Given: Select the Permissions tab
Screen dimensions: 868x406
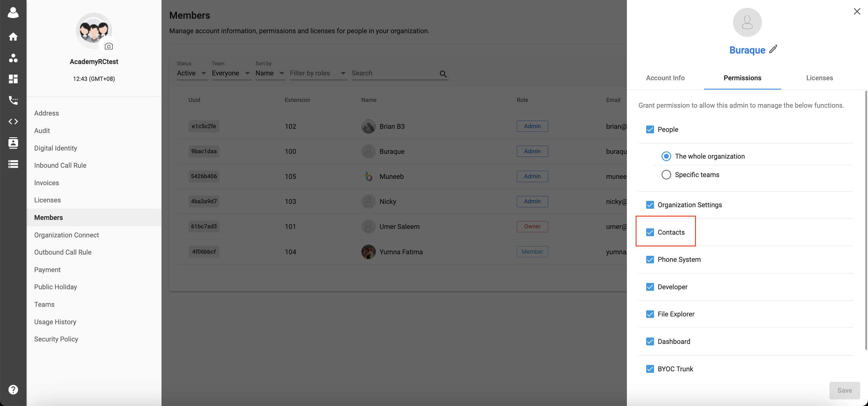Looking at the screenshot, I should point(742,78).
